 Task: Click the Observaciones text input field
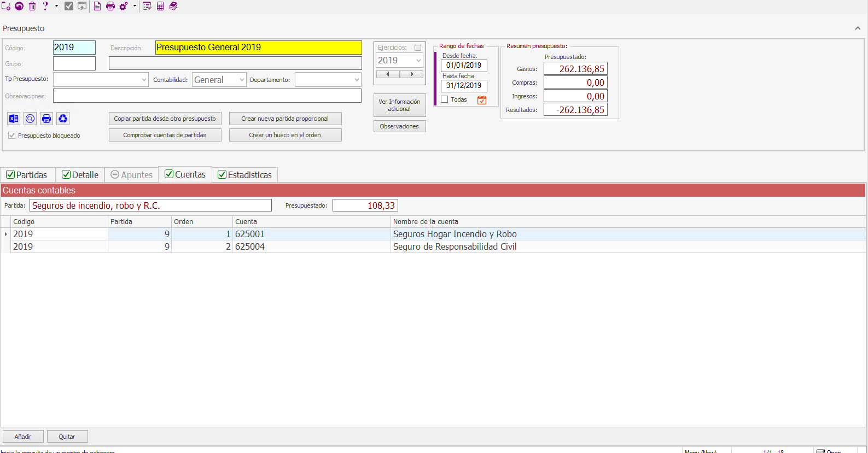(x=207, y=96)
